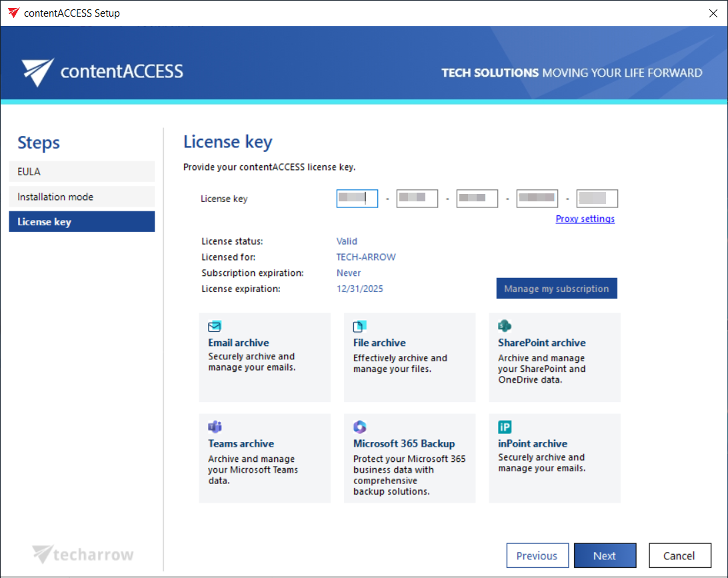728x578 pixels.
Task: Select the EULA step
Action: pos(81,171)
